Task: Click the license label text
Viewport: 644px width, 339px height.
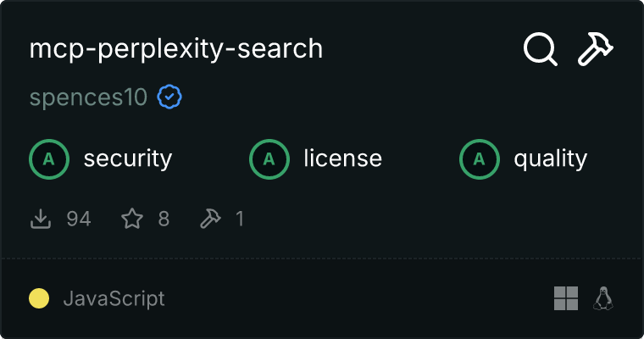Action: (342, 158)
